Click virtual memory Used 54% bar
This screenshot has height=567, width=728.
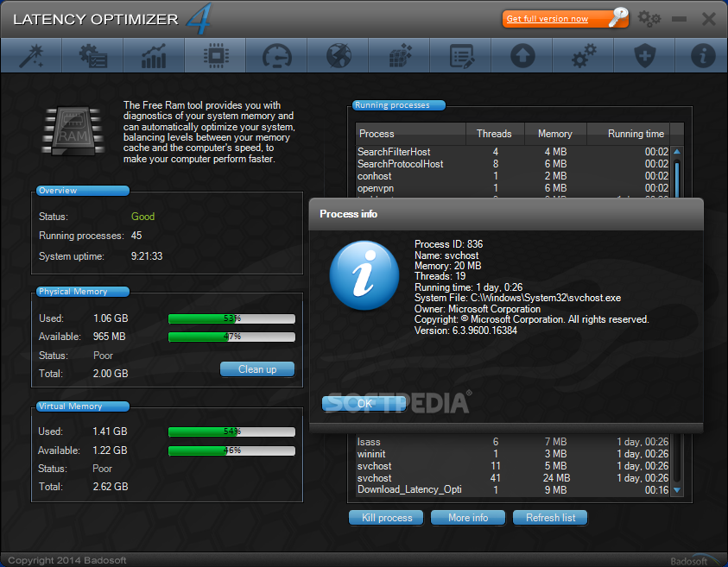click(231, 432)
